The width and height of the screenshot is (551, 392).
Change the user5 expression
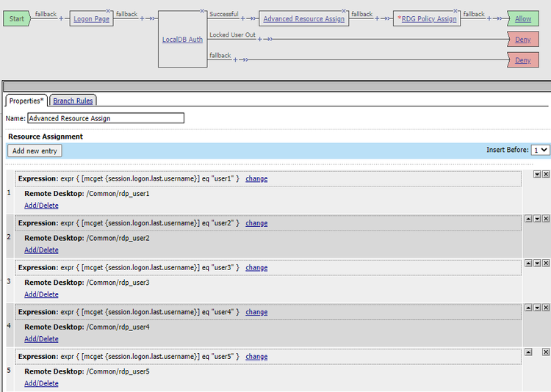256,356
